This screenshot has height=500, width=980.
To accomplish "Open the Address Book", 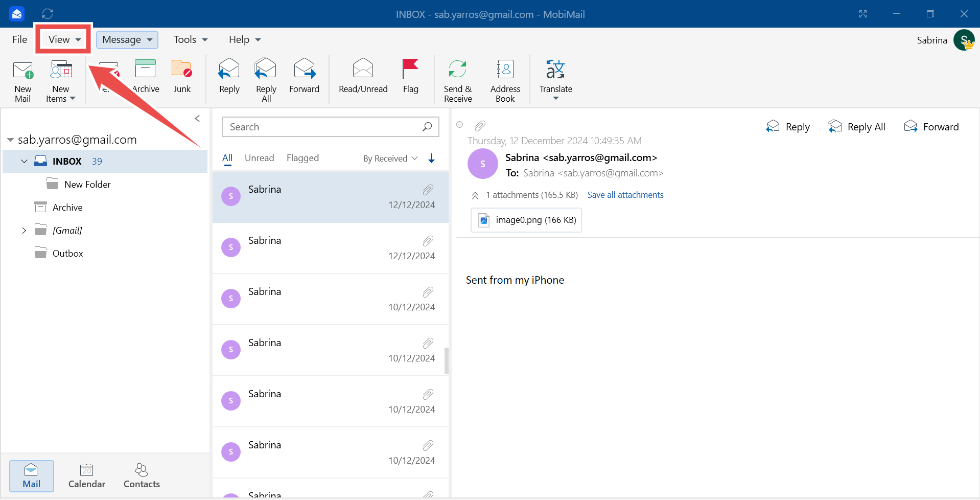I will point(505,81).
